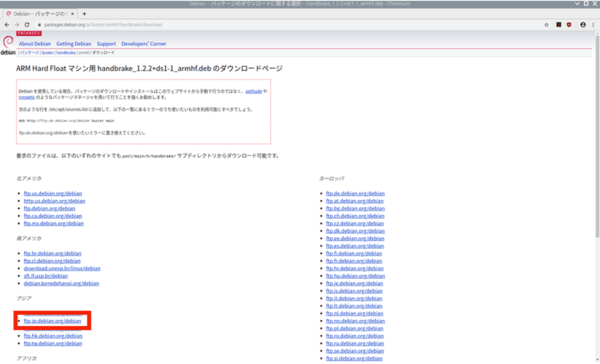The width and height of the screenshot is (600, 364).
Task: Download from ftp.mx.debian.org/debian
Action: (x=53, y=223)
